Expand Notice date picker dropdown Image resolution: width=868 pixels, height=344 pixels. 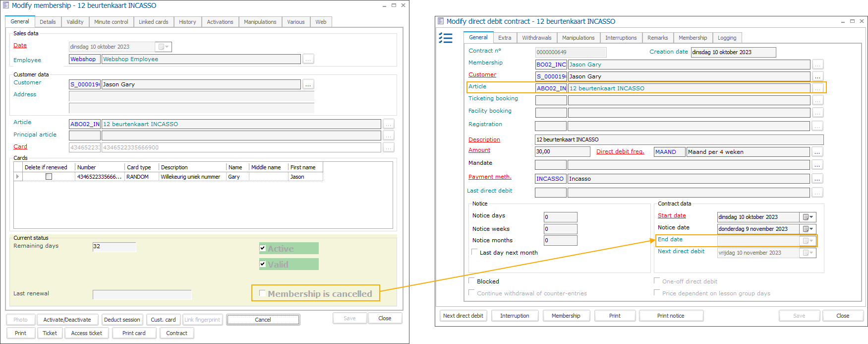pos(808,229)
